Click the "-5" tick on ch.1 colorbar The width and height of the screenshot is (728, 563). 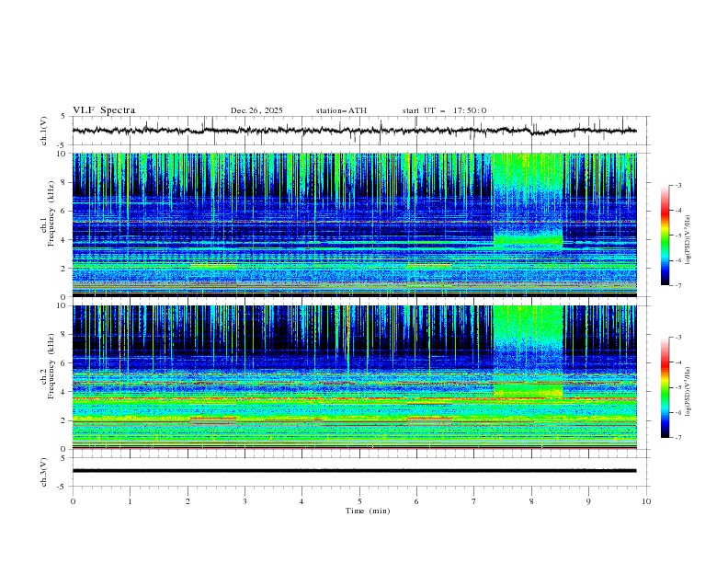click(x=677, y=236)
